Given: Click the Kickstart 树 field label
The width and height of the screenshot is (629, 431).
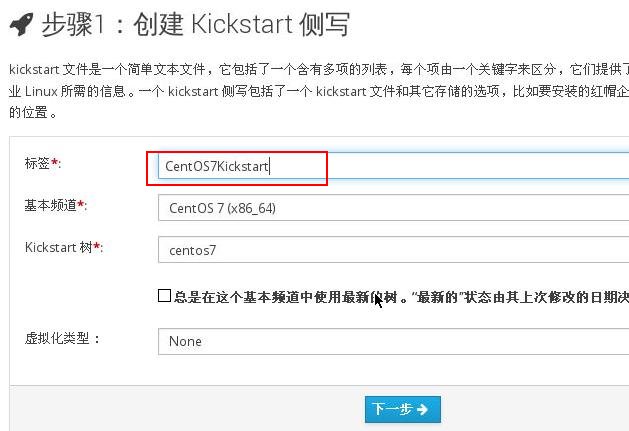Looking at the screenshot, I should tap(59, 247).
